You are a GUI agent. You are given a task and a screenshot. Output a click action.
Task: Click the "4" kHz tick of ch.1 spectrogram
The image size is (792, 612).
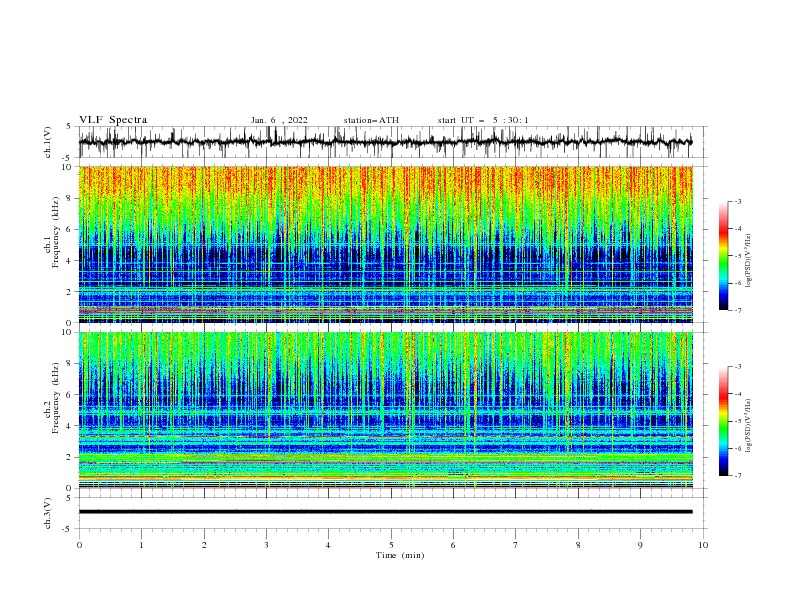(70, 261)
